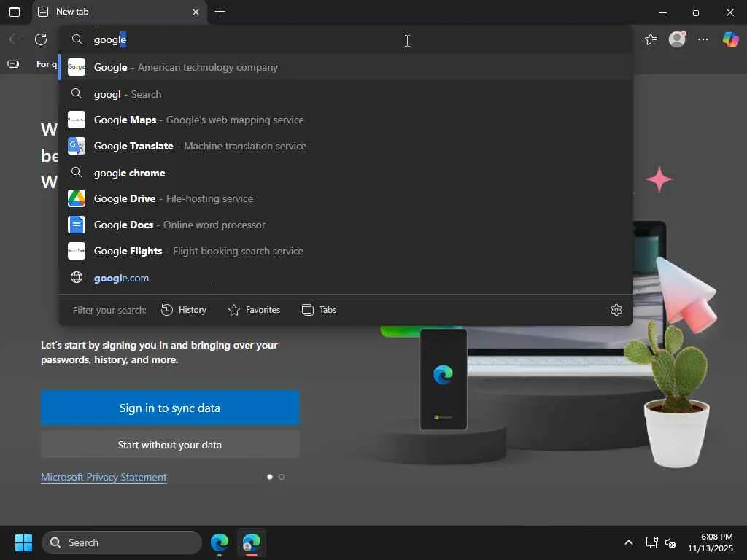747x560 pixels.
Task: Open the Copilot icon
Action: click(x=730, y=39)
